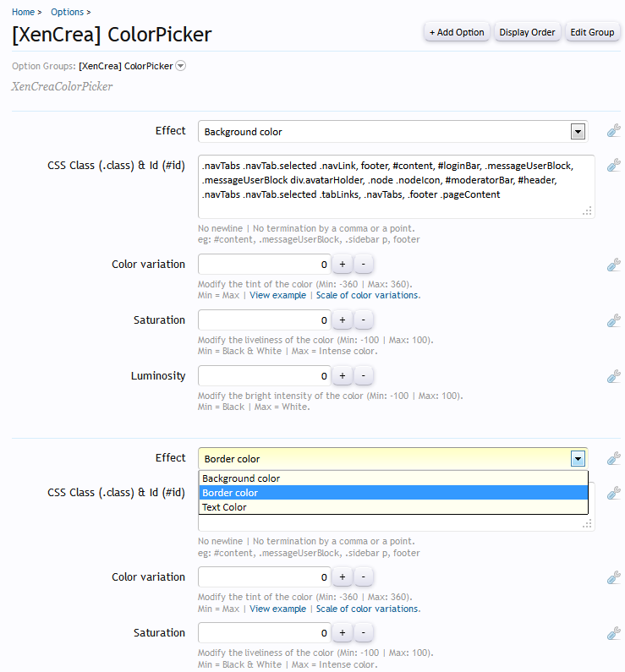Increase second Color variation with plus

342,576
